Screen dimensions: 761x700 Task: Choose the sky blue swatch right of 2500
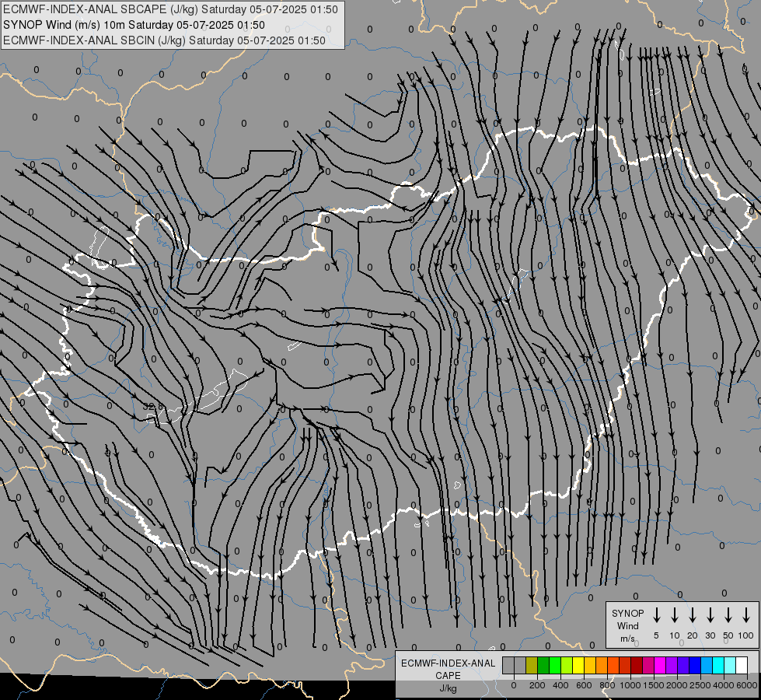[x=707, y=665]
